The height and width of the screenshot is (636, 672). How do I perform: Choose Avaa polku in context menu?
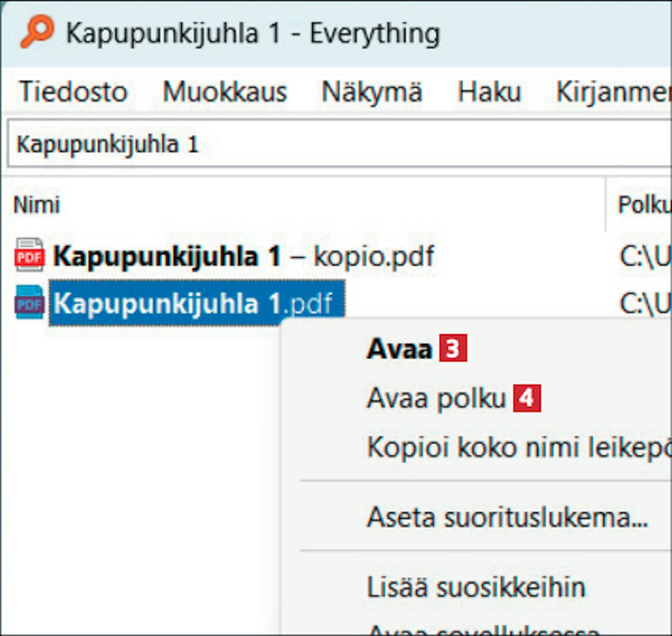435,398
